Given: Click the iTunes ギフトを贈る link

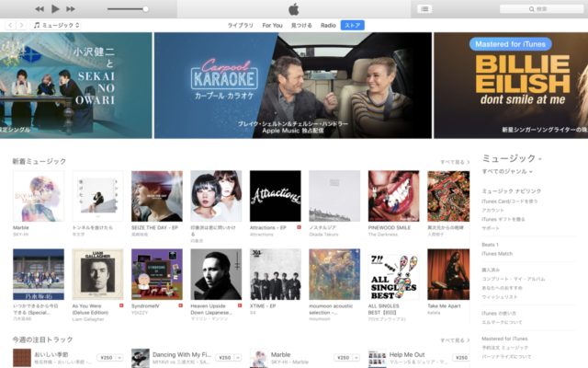Looking at the screenshot, I should (x=503, y=219).
